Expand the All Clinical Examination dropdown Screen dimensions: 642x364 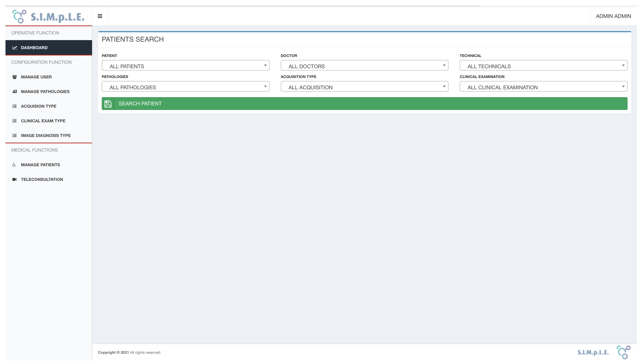(x=543, y=87)
